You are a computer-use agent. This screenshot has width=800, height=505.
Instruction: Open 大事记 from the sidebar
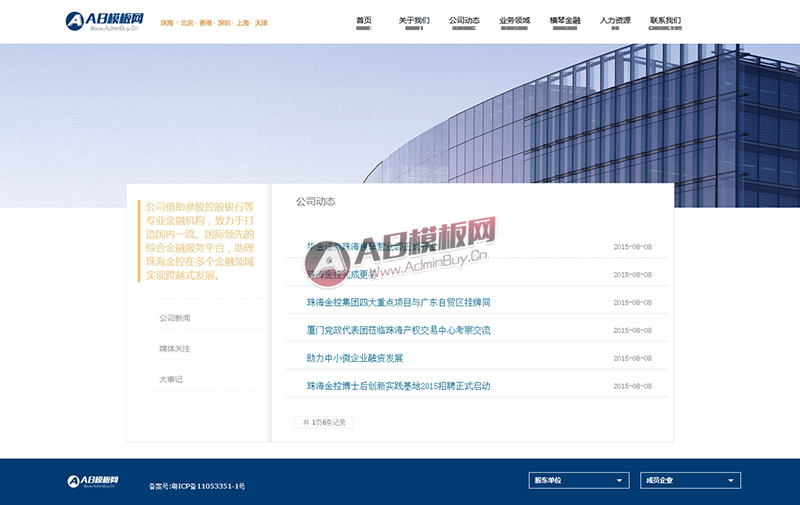(x=171, y=379)
